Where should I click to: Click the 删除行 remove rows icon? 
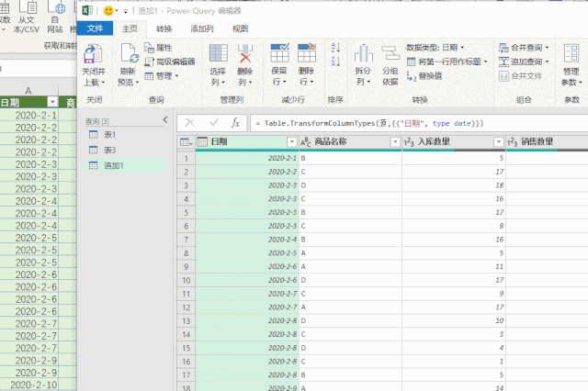coord(307,53)
